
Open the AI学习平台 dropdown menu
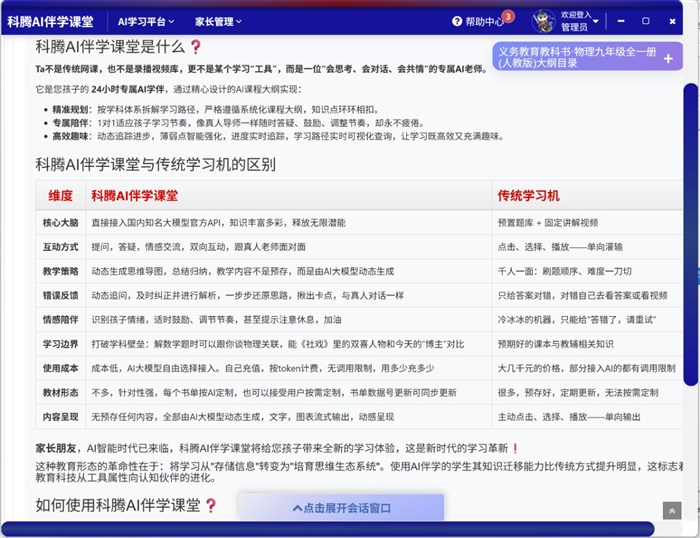pos(146,21)
